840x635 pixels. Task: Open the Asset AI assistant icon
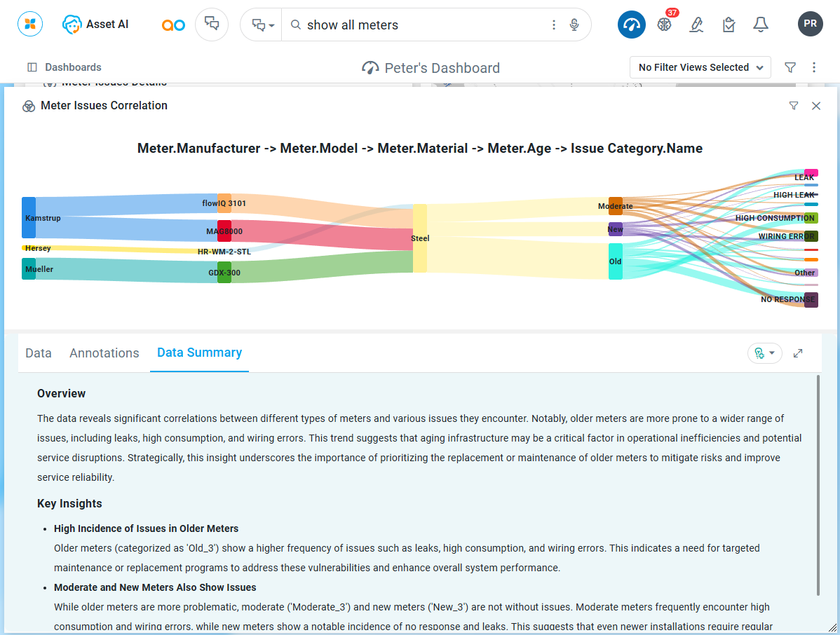72,25
